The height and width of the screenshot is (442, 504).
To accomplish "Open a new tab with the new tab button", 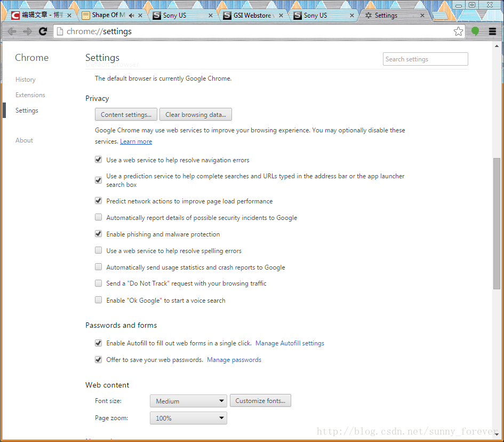I will tap(439, 15).
